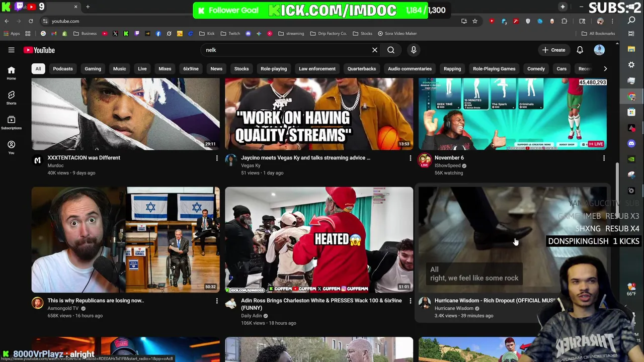The height and width of the screenshot is (362, 644).
Task: Clear the search text with the X icon
Action: click(374, 50)
